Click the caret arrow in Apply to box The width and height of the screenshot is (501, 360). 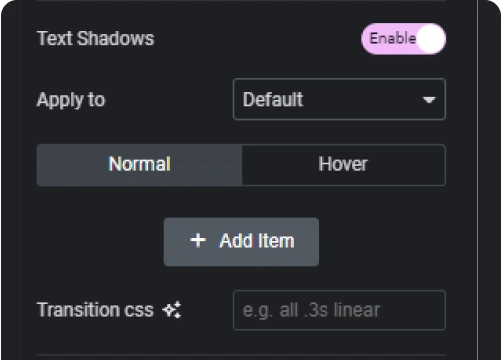coord(429,100)
